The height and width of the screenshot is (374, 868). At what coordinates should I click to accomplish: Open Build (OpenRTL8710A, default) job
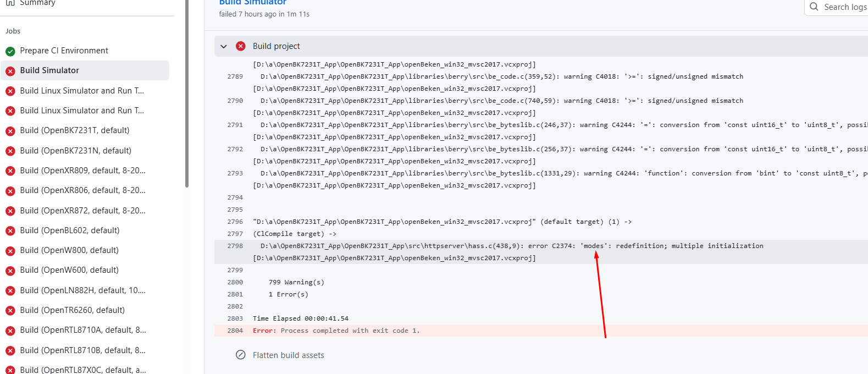pyautogui.click(x=83, y=330)
